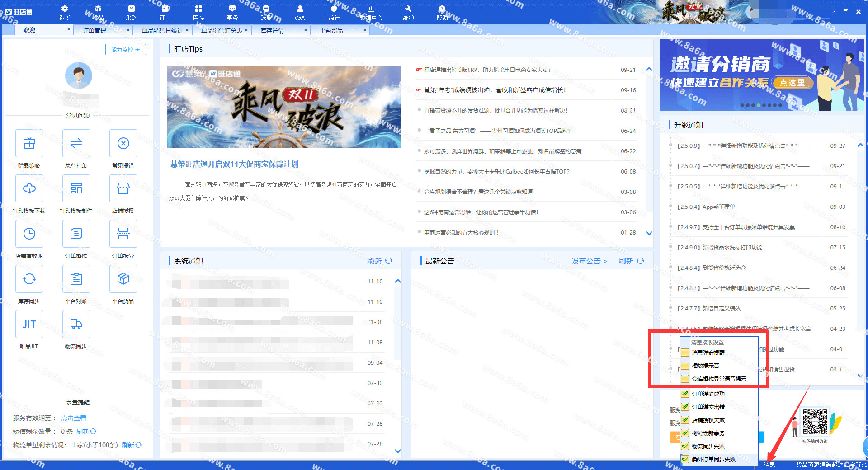The width and height of the screenshot is (868, 470).
Task: Open the 帮助 help icon
Action: (442, 13)
